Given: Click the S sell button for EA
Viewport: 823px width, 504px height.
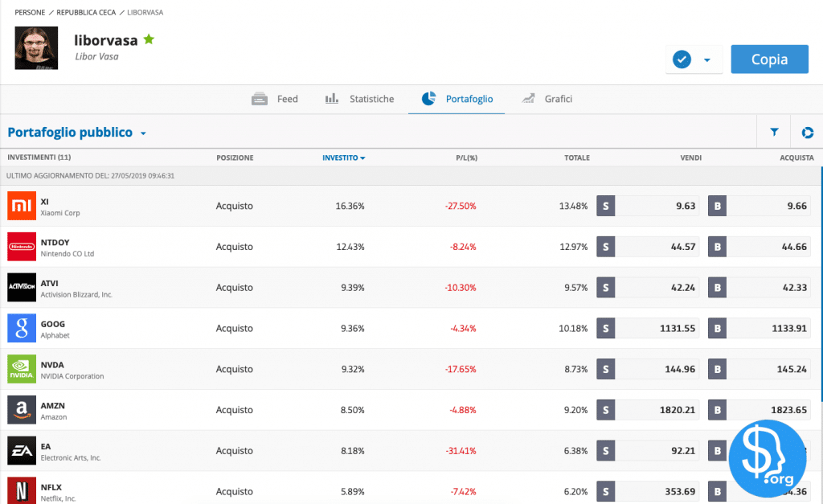Looking at the screenshot, I should 606,450.
